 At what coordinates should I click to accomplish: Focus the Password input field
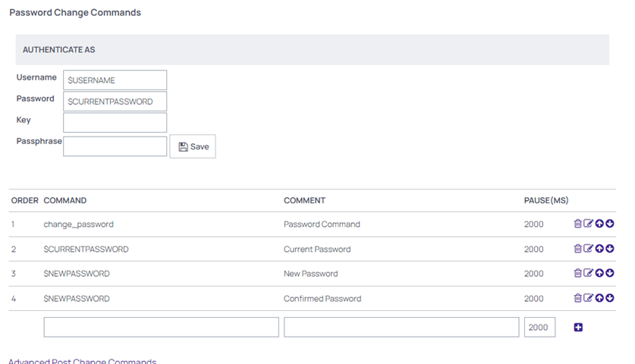(115, 101)
